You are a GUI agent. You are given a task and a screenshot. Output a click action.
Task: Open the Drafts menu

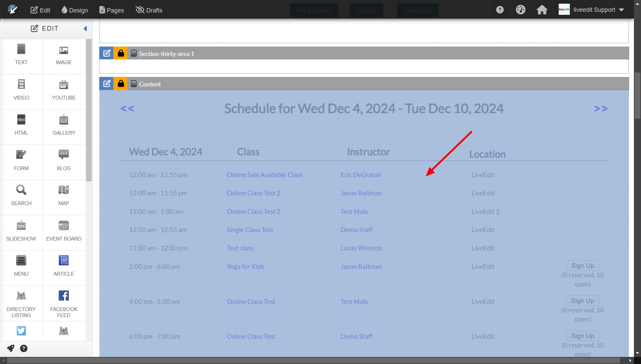[x=149, y=10]
